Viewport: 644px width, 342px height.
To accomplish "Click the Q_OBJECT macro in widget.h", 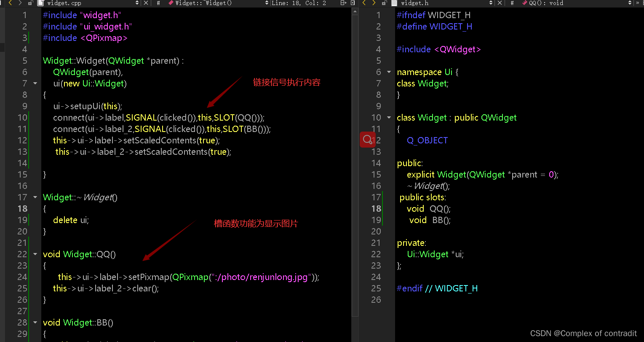I will tap(428, 140).
